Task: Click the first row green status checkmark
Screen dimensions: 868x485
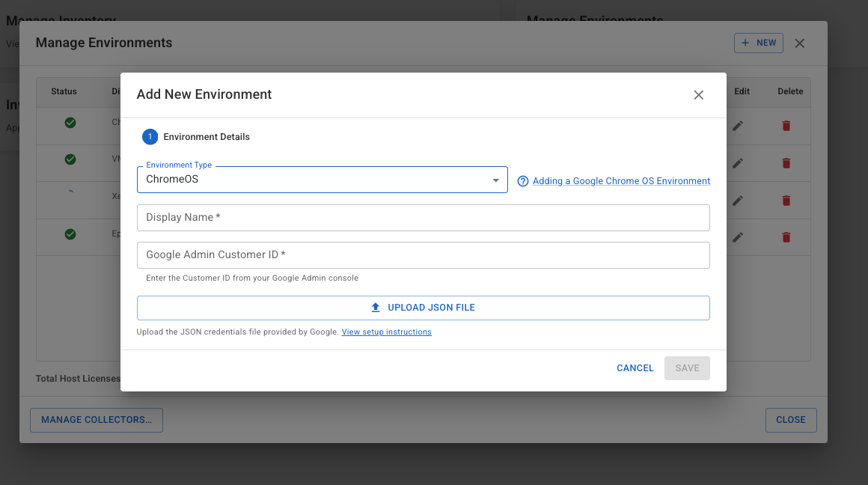Action: (70, 123)
